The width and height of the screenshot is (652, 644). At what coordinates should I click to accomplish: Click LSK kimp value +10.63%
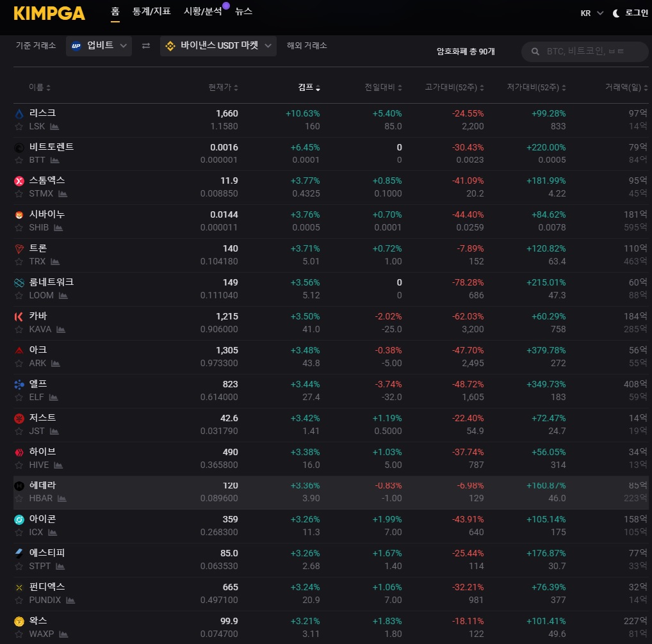[303, 114]
